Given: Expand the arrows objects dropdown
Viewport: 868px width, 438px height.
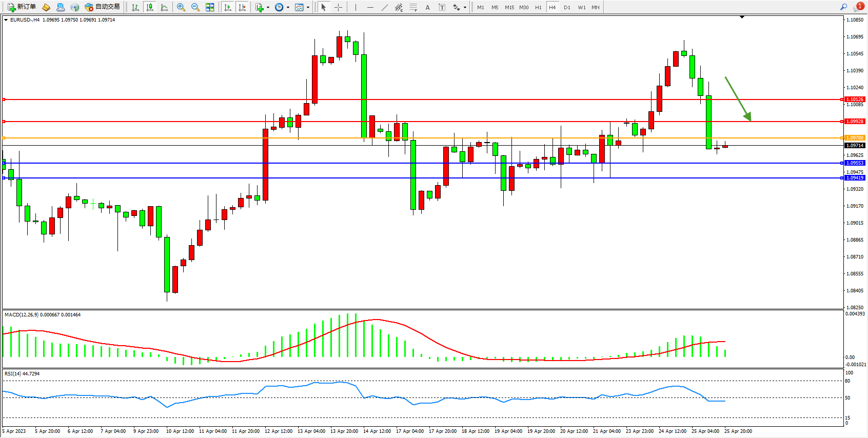Looking at the screenshot, I should (x=465, y=7).
